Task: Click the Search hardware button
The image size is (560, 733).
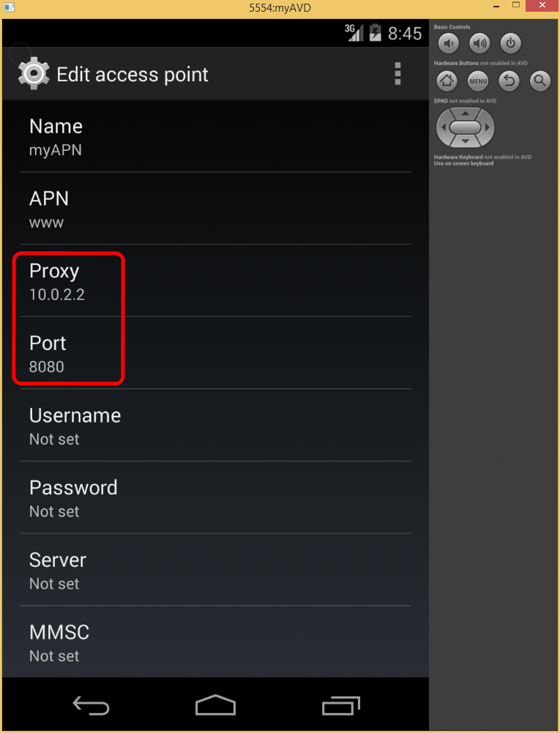Action: click(540, 81)
